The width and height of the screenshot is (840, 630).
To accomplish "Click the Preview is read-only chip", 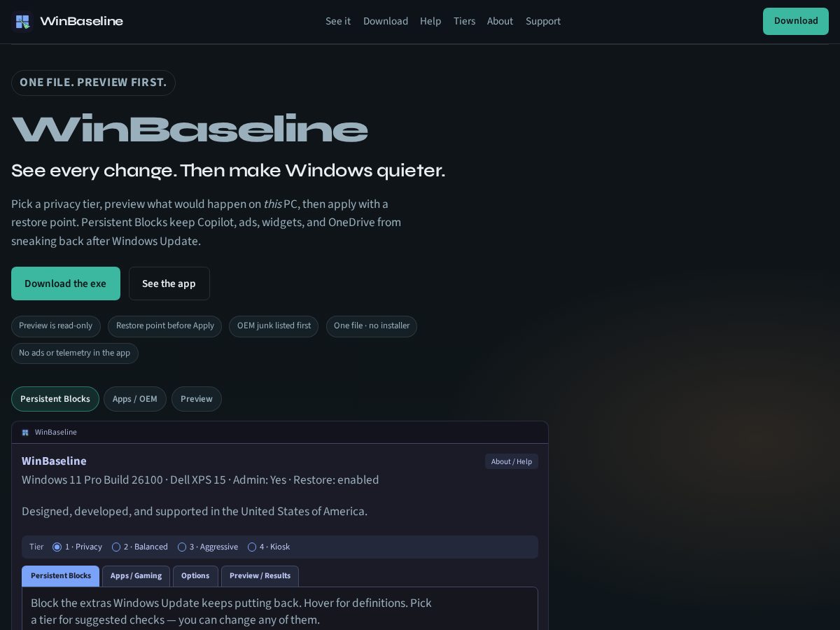I will point(56,326).
